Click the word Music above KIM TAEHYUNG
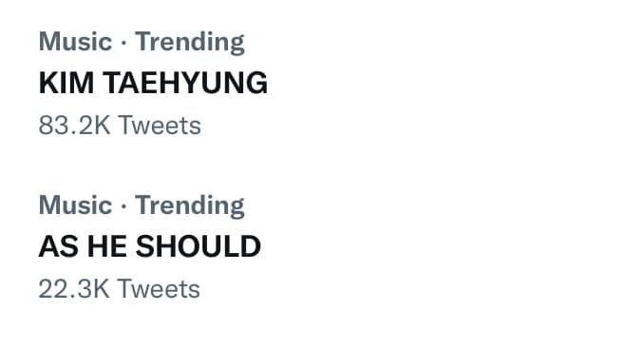This screenshot has width=644, height=350. 75,42
